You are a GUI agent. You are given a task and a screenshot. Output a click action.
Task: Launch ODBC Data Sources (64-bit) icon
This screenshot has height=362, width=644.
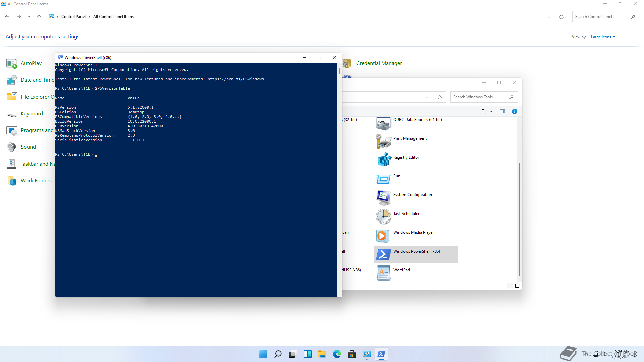tap(383, 123)
